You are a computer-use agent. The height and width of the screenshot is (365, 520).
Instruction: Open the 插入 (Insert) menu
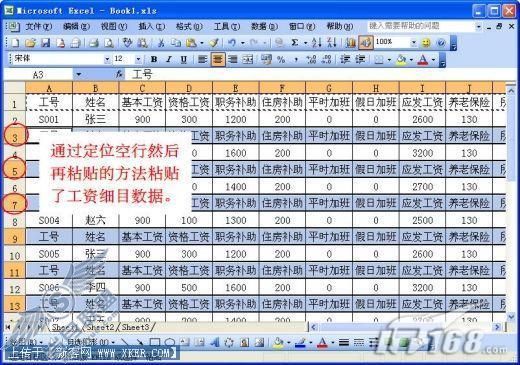(x=152, y=26)
